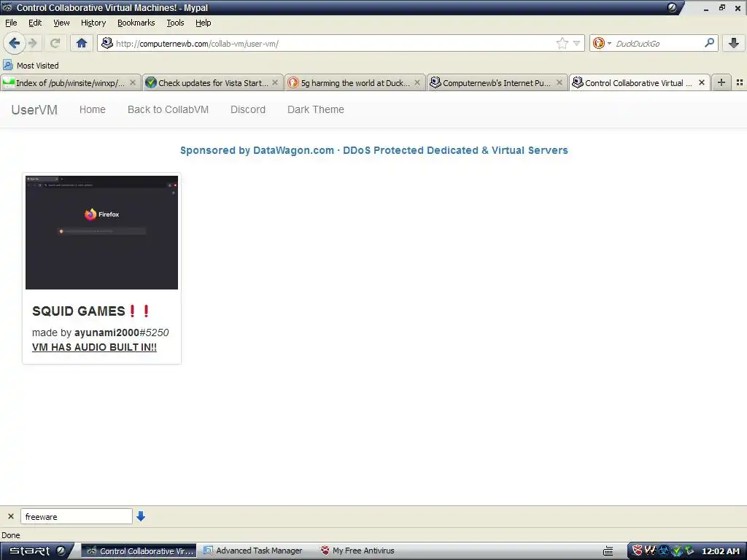This screenshot has height=560, width=747.
Task: Select Control Collaborative Vir... taskbar button
Action: point(139,551)
